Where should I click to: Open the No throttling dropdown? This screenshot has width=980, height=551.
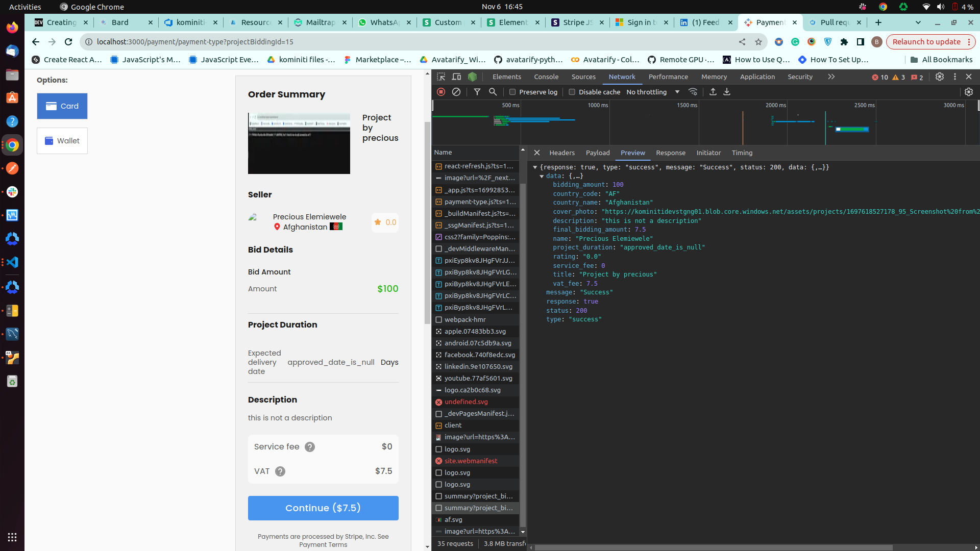(x=653, y=92)
